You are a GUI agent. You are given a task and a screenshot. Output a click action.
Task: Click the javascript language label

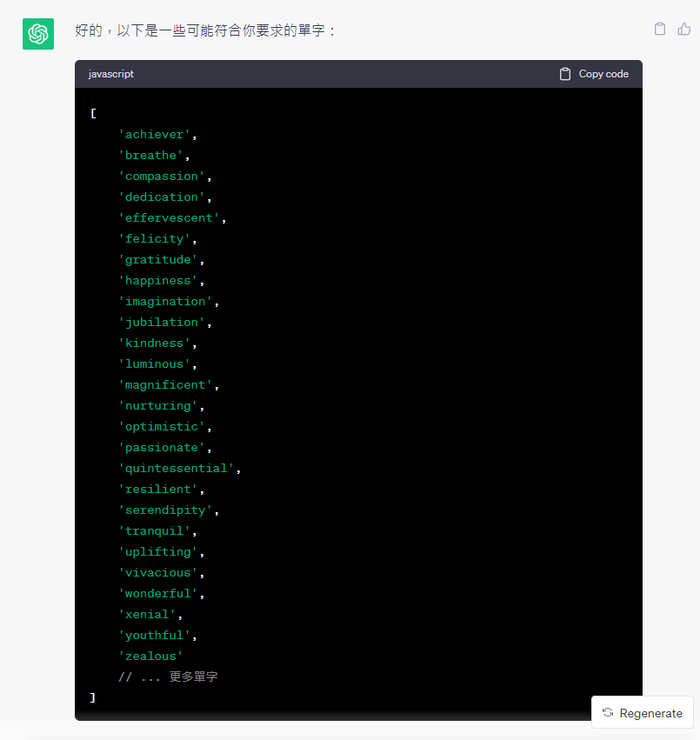[x=111, y=74]
